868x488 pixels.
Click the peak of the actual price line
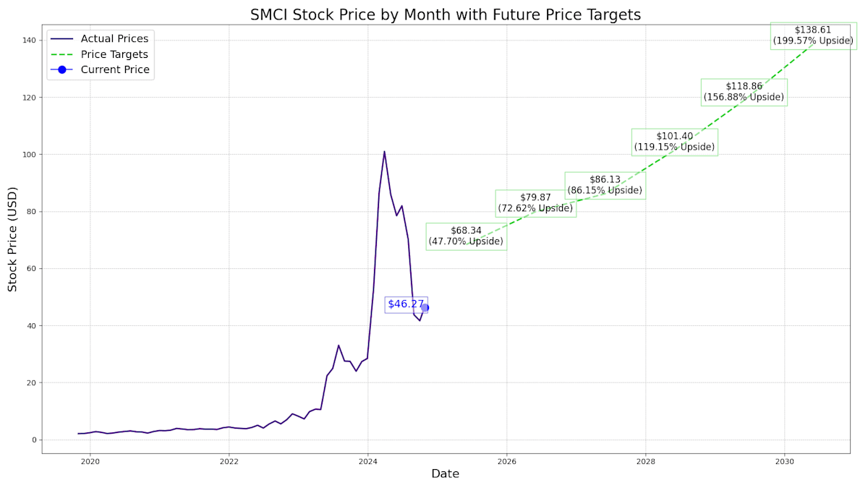coord(384,152)
